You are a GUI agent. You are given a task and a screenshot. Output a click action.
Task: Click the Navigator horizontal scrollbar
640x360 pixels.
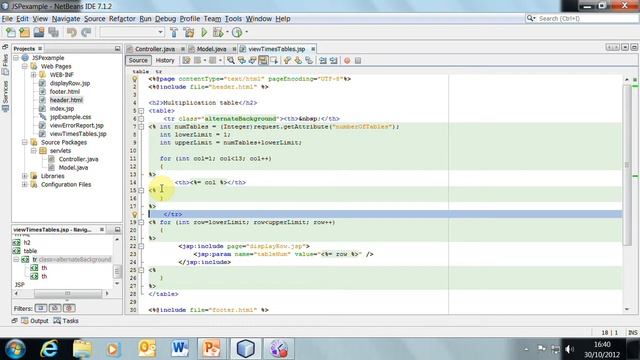[x=68, y=293]
